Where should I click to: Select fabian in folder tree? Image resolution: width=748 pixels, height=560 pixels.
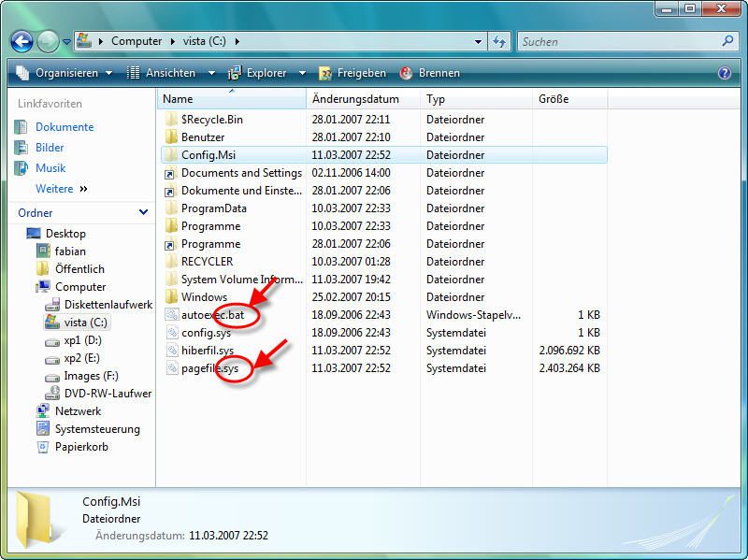pyautogui.click(x=70, y=251)
